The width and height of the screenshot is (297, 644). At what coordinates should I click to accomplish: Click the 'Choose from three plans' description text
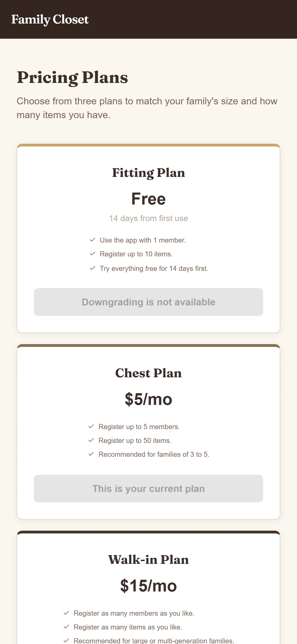click(x=147, y=108)
